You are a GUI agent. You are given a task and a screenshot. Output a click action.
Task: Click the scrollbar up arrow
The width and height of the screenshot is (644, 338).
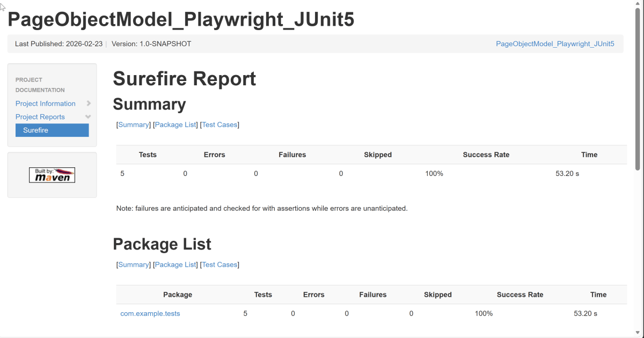pos(638,4)
